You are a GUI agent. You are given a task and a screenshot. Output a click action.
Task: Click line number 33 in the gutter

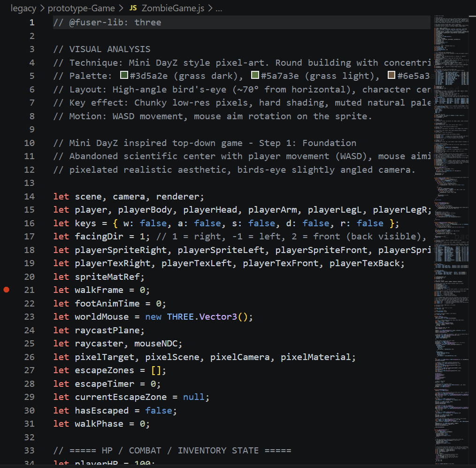(x=30, y=450)
